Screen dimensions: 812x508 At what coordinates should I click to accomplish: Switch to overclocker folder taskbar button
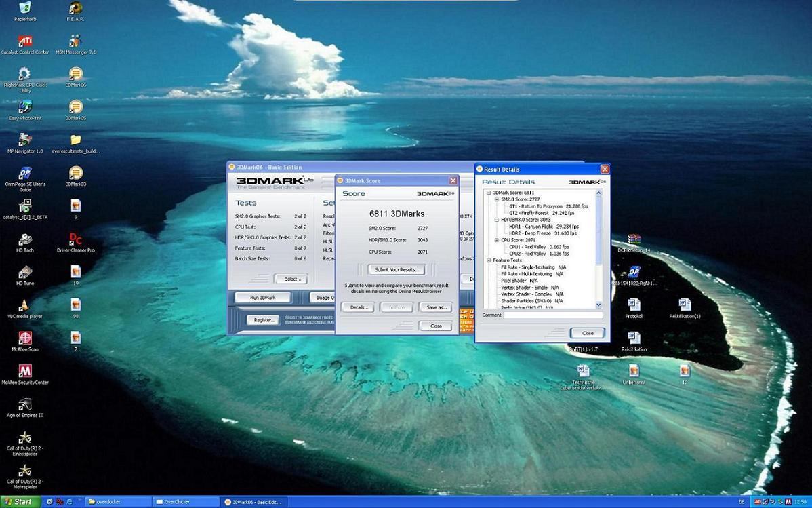pyautogui.click(x=118, y=502)
